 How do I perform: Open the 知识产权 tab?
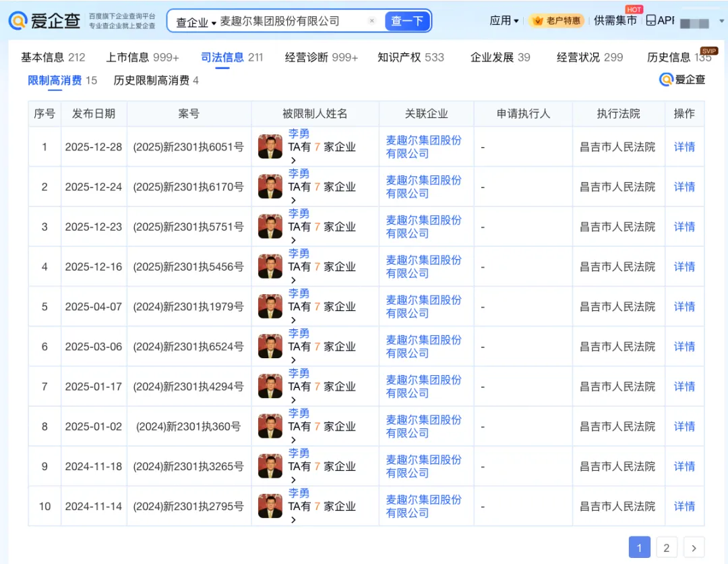(x=411, y=57)
